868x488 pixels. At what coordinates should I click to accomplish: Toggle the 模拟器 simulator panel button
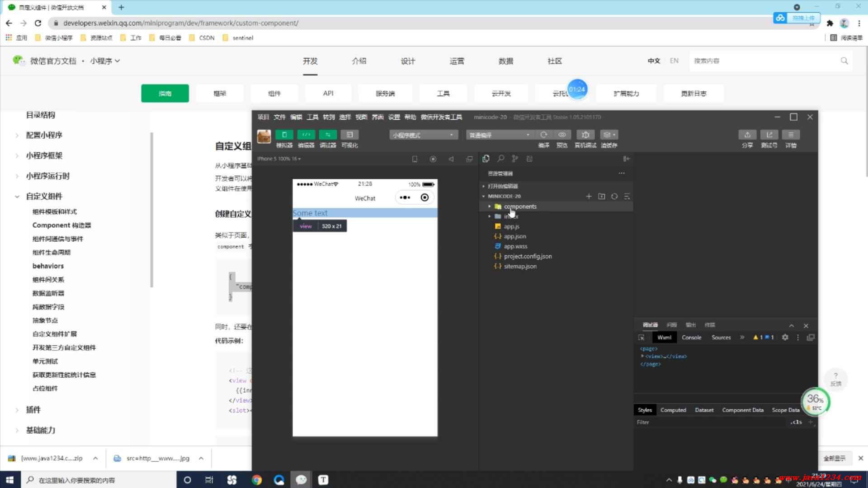[x=284, y=135]
